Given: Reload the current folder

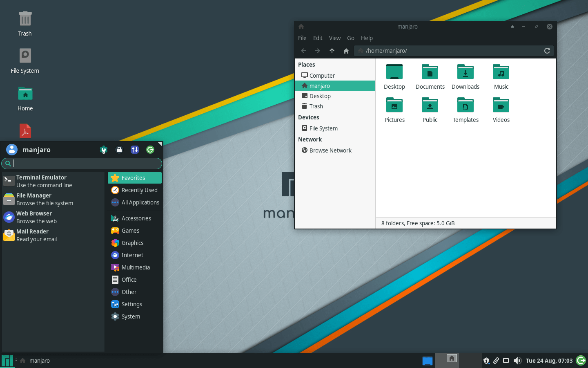Looking at the screenshot, I should [x=547, y=51].
